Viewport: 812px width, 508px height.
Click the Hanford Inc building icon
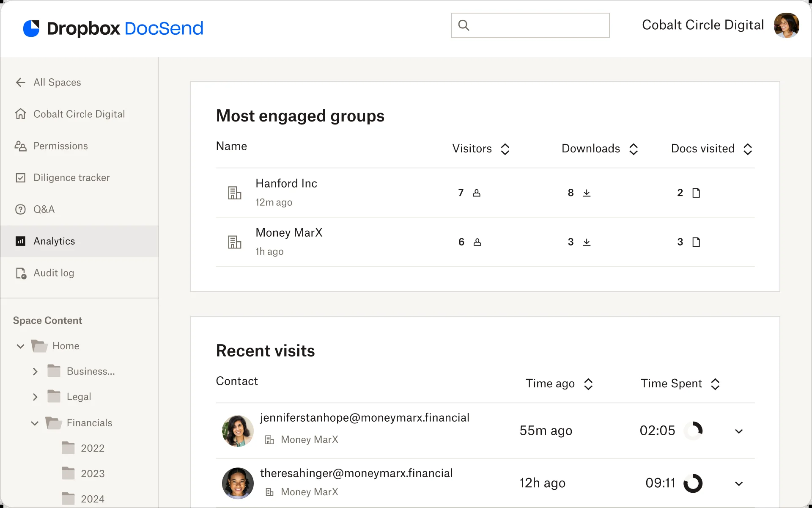pos(235,193)
